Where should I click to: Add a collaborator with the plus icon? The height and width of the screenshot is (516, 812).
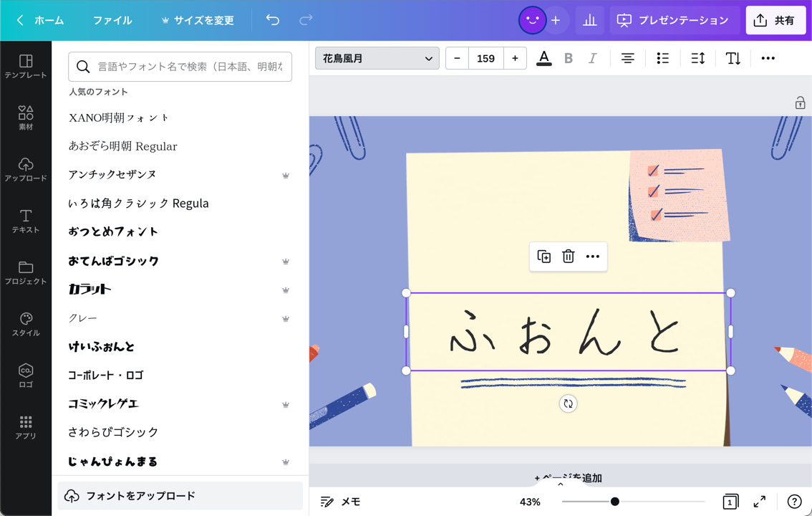tap(556, 20)
